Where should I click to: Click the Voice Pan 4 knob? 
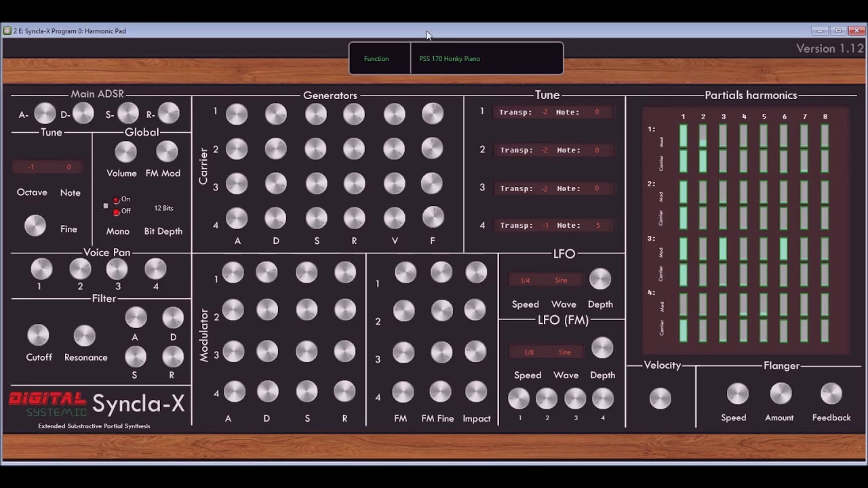(155, 269)
